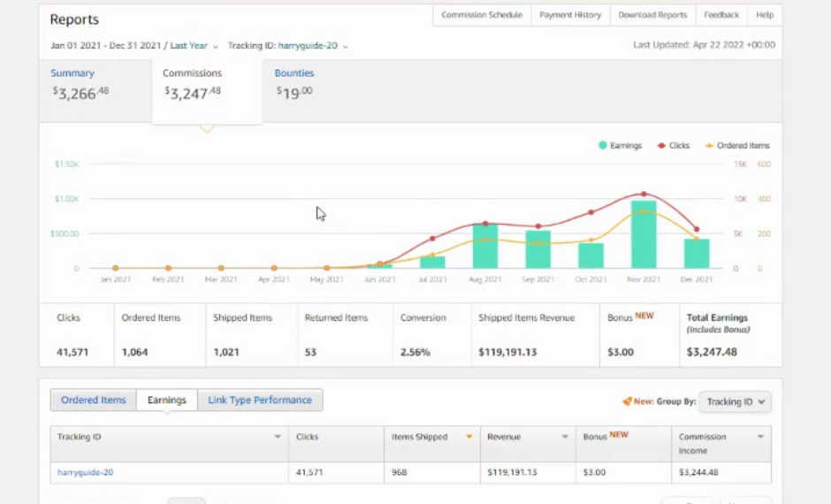This screenshot has height=504, width=831.
Task: Open the Help page
Action: 765,15
